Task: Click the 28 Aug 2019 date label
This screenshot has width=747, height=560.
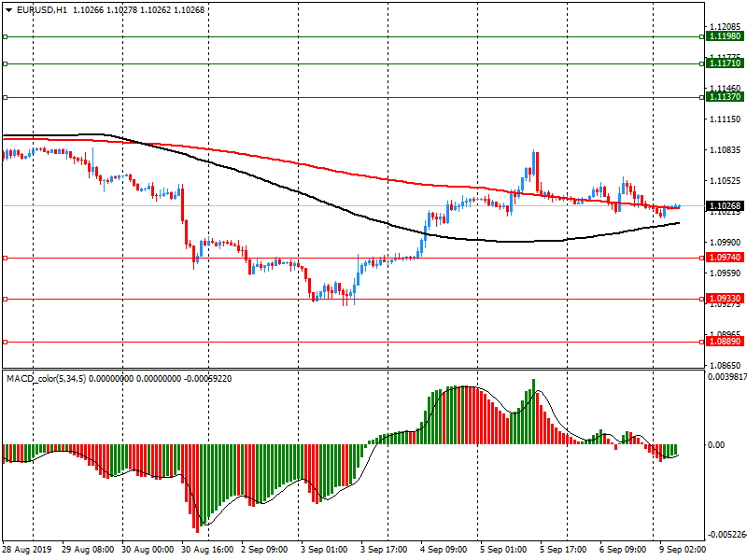Action: 27,549
